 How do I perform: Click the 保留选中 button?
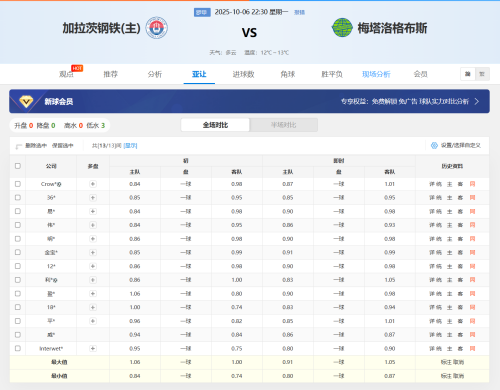(x=62, y=145)
